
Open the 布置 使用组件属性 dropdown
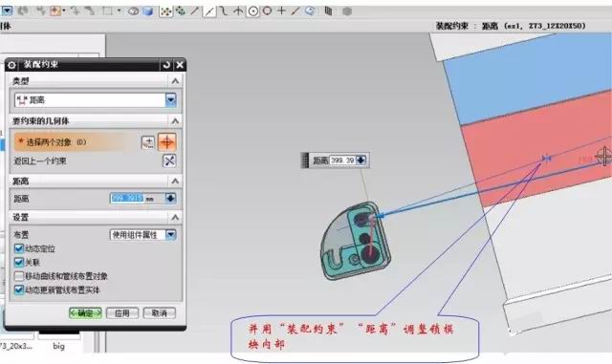[x=170, y=234]
